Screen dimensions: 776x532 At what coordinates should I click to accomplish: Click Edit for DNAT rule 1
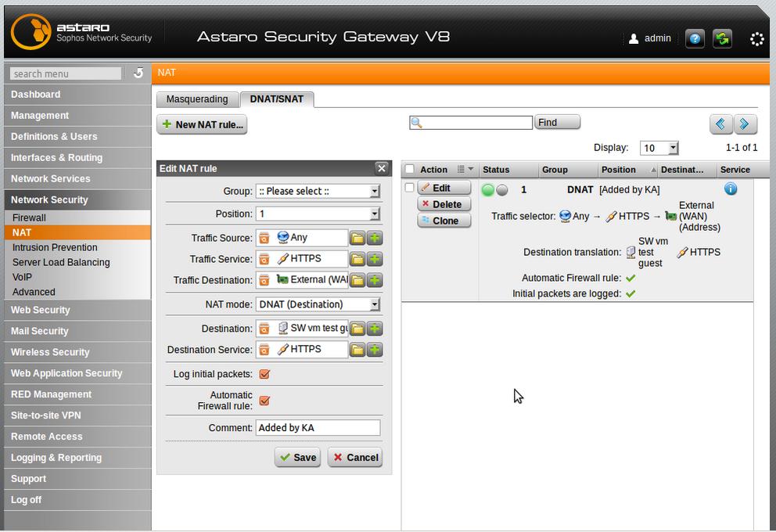444,188
